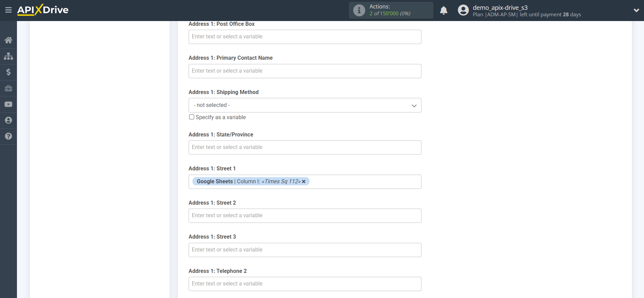This screenshot has width=644, height=298.
Task: Click the plan and payment days text
Action: coord(527,15)
